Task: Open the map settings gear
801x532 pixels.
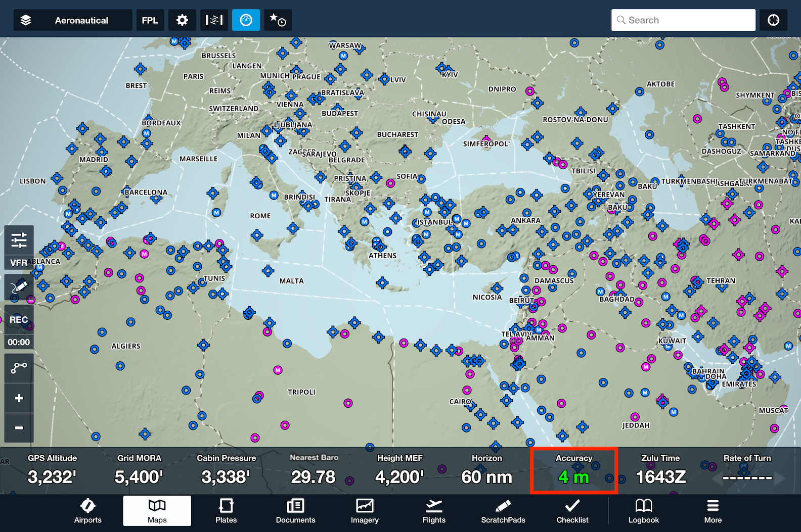Action: click(x=182, y=20)
